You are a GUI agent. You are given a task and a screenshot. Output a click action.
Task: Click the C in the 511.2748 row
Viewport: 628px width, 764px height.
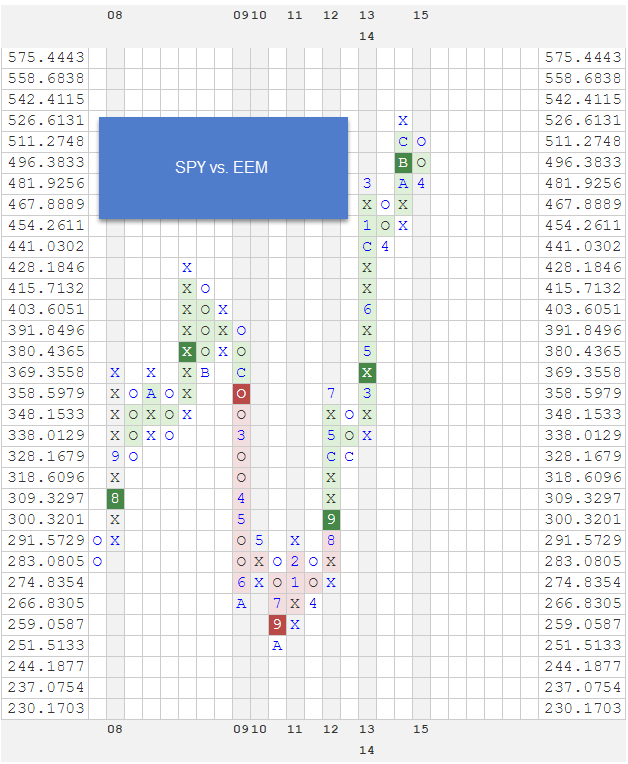[403, 142]
